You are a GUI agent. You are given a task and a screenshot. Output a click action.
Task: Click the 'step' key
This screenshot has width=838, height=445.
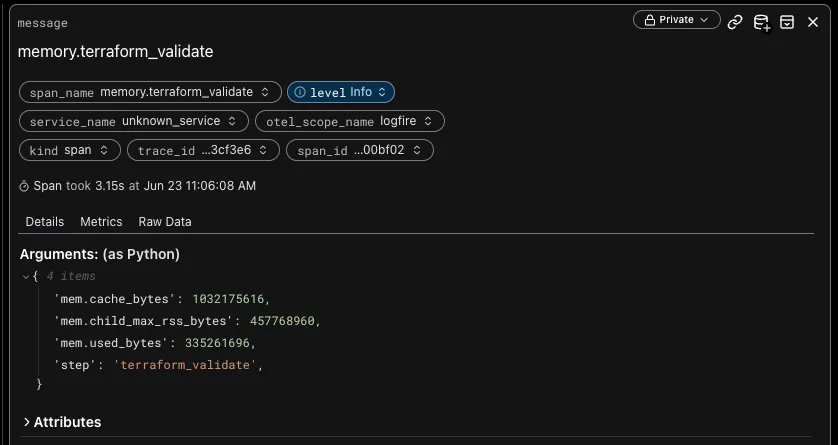(x=75, y=365)
